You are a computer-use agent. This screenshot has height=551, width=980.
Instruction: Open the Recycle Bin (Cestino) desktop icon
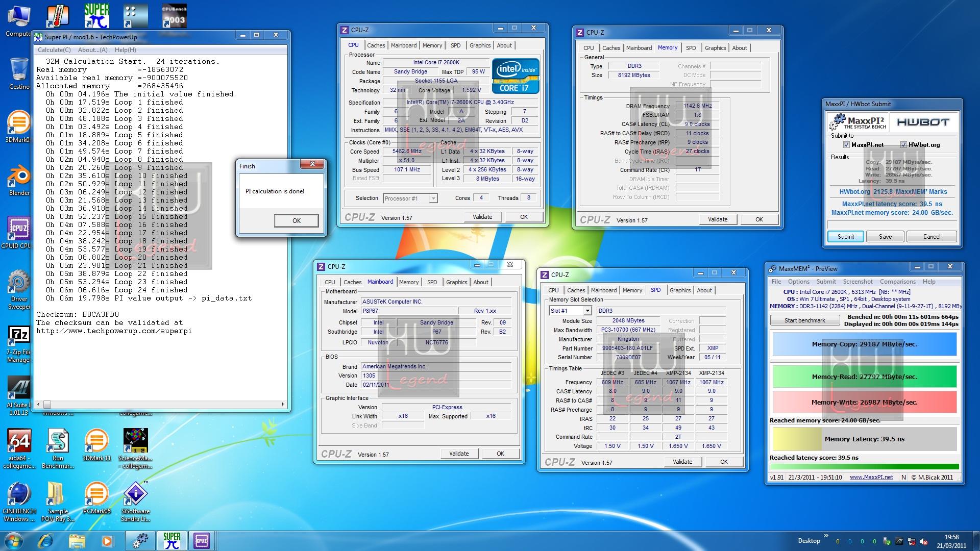[19, 73]
